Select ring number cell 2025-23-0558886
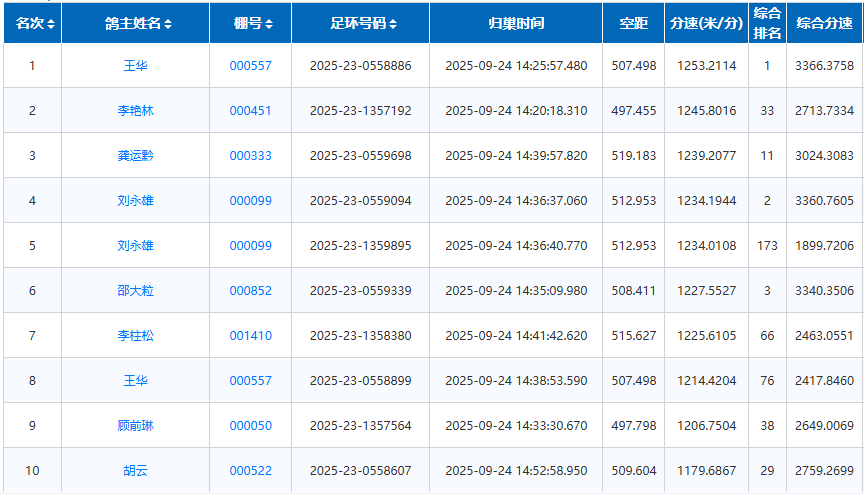 click(360, 66)
